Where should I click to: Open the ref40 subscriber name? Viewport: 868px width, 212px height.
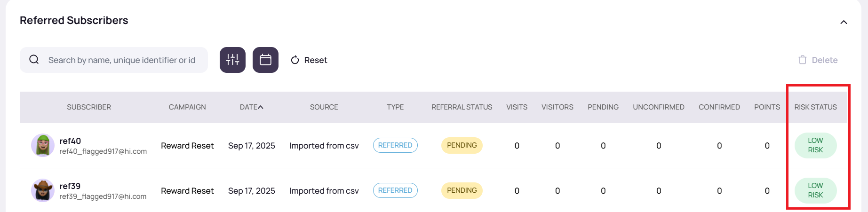point(70,141)
